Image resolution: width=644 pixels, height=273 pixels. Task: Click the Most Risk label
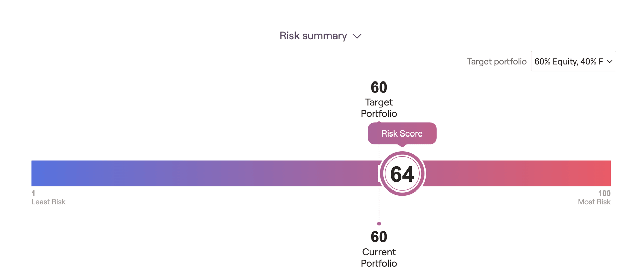pyautogui.click(x=594, y=202)
